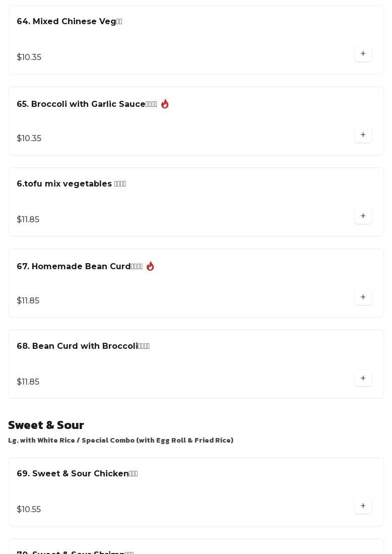Add Sweet & Sour Chicken to cart
Screen dimensions: 392x554
point(363,506)
